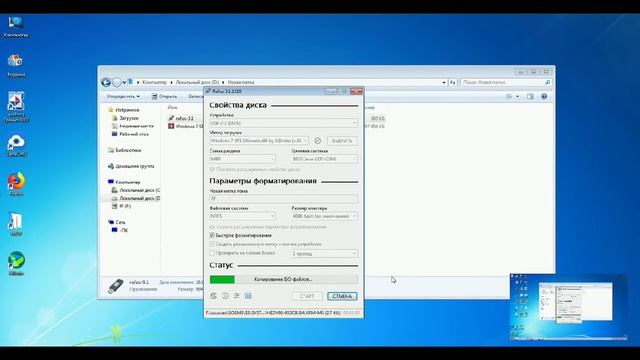Click Локальный диск (D:) in address breadcrumb
The width and height of the screenshot is (640, 360).
[197, 82]
